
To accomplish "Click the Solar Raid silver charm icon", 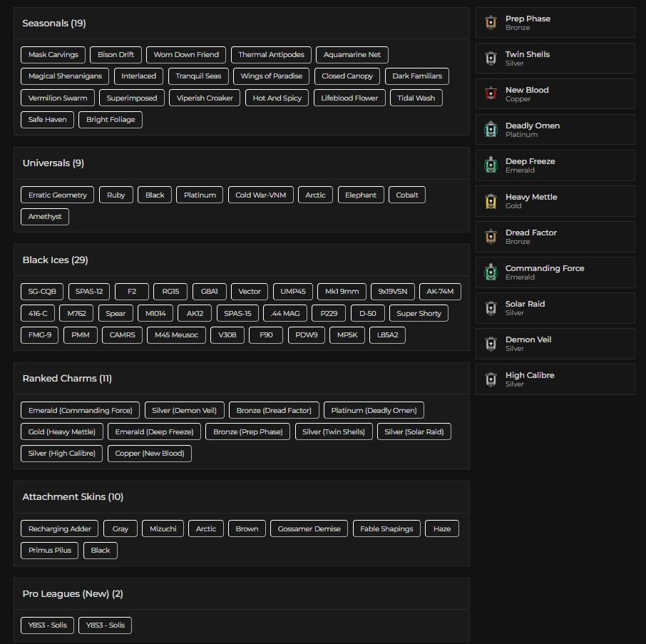I will coord(491,308).
